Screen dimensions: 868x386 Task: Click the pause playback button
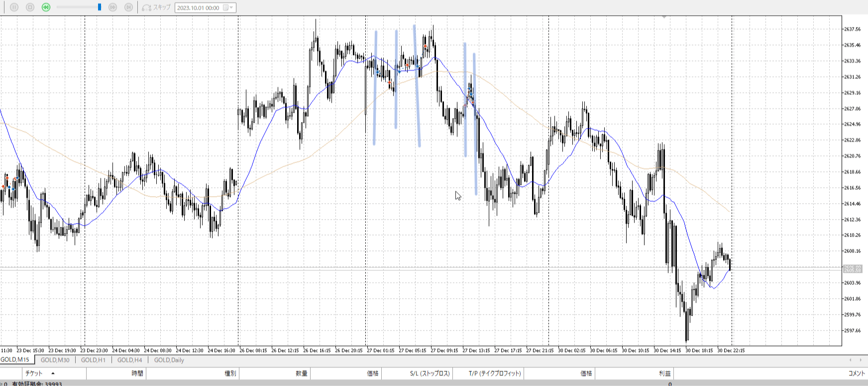pos(14,7)
